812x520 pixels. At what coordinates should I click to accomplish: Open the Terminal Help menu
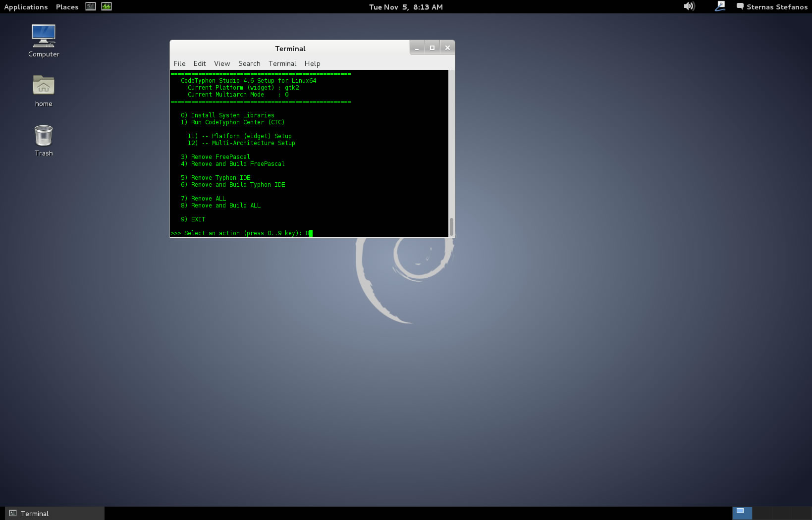[x=312, y=63]
